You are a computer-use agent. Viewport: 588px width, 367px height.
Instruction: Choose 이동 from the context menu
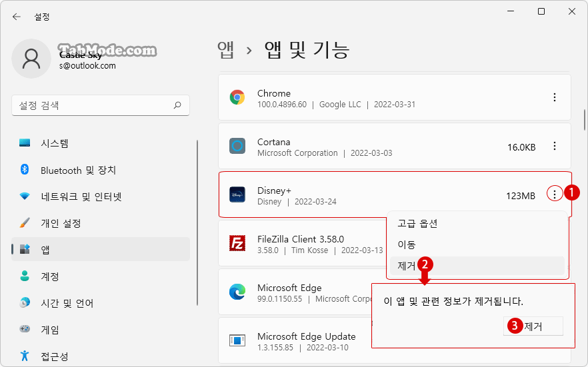coord(477,244)
